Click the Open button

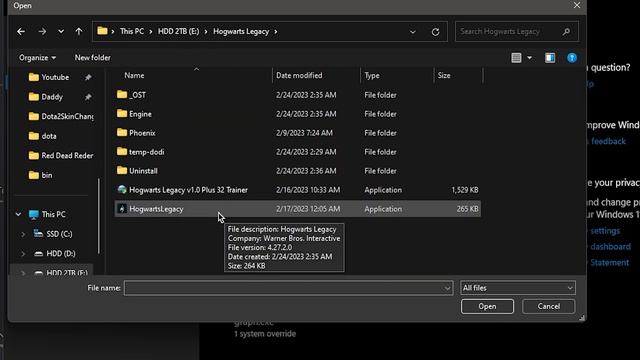[x=487, y=307]
